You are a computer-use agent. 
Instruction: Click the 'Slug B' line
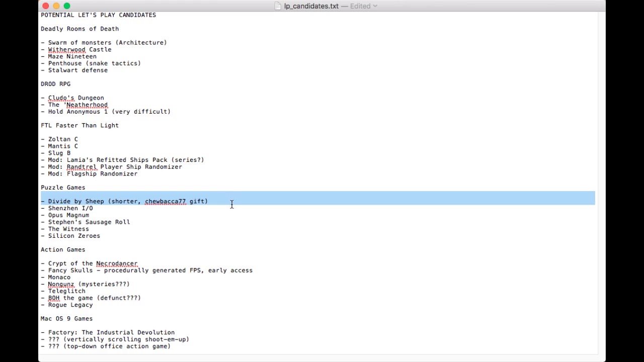tap(55, 153)
